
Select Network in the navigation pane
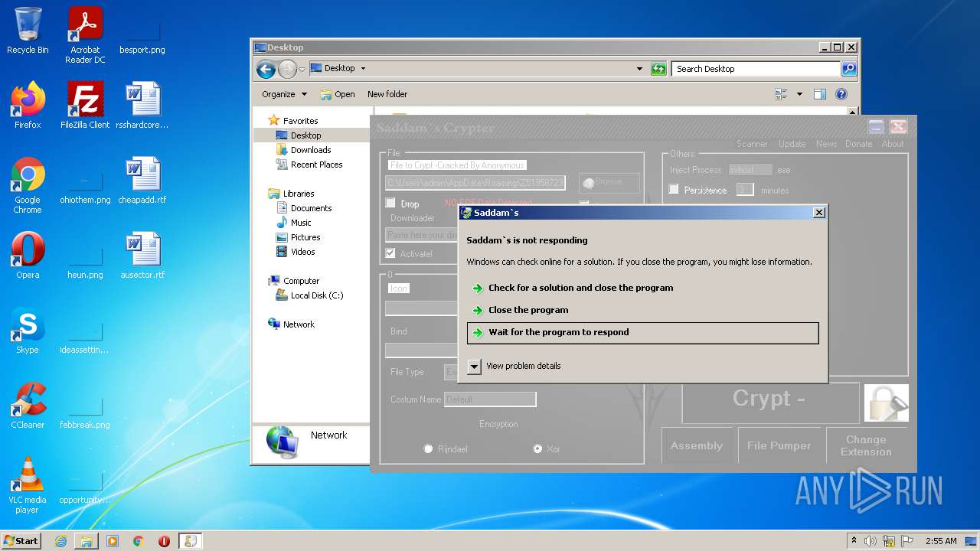299,324
